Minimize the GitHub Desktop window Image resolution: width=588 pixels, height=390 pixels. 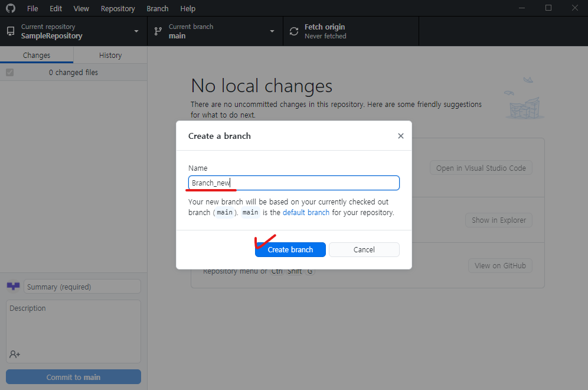pos(522,8)
